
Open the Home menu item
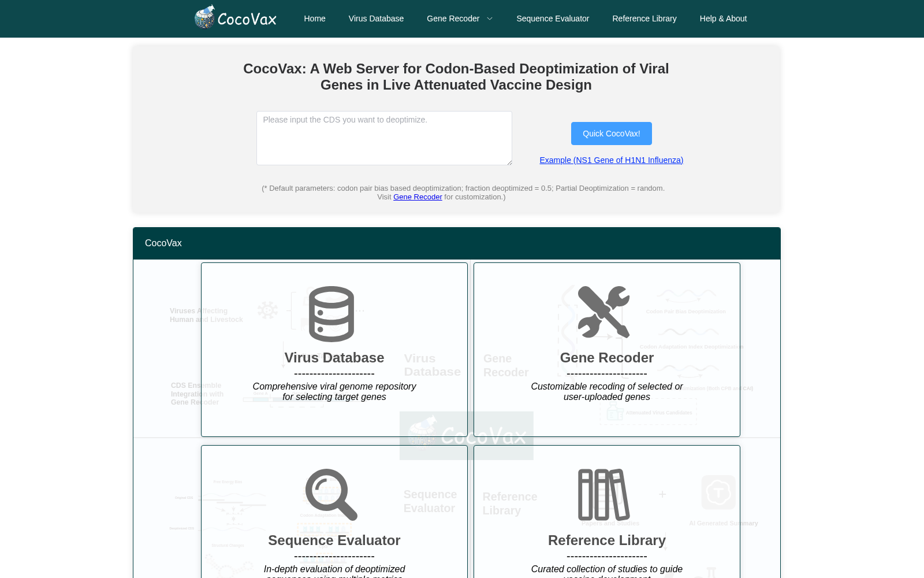click(x=315, y=18)
